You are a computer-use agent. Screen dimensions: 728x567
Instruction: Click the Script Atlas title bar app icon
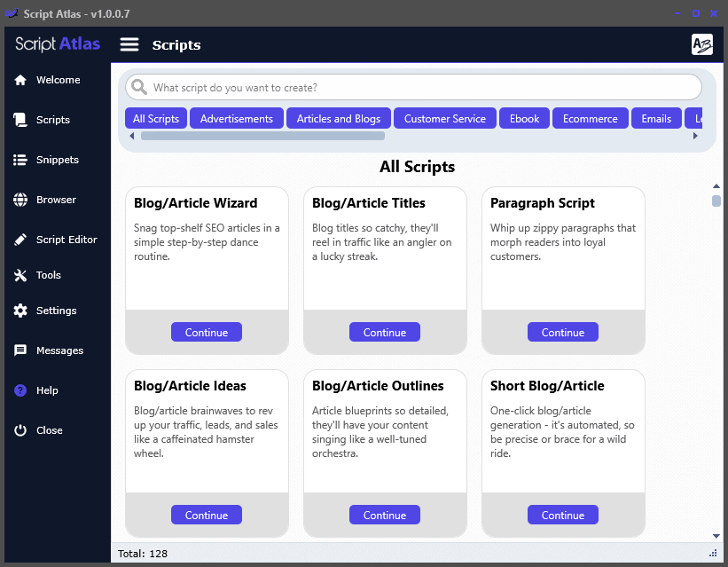pyautogui.click(x=12, y=13)
